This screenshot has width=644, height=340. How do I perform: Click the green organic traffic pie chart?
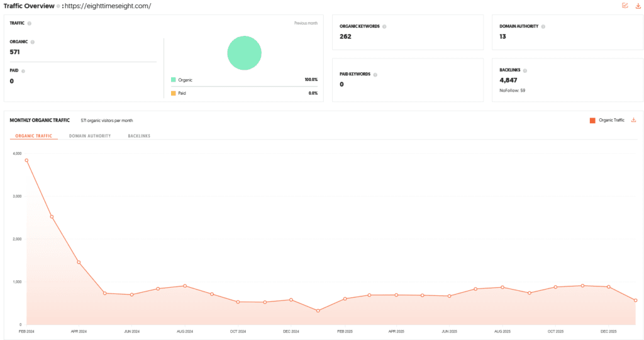click(245, 53)
